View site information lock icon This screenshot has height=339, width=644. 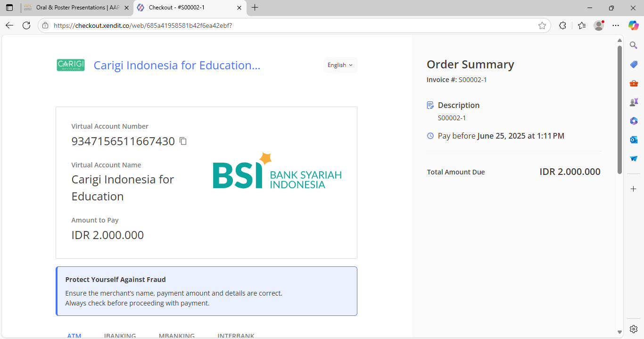[x=45, y=25]
